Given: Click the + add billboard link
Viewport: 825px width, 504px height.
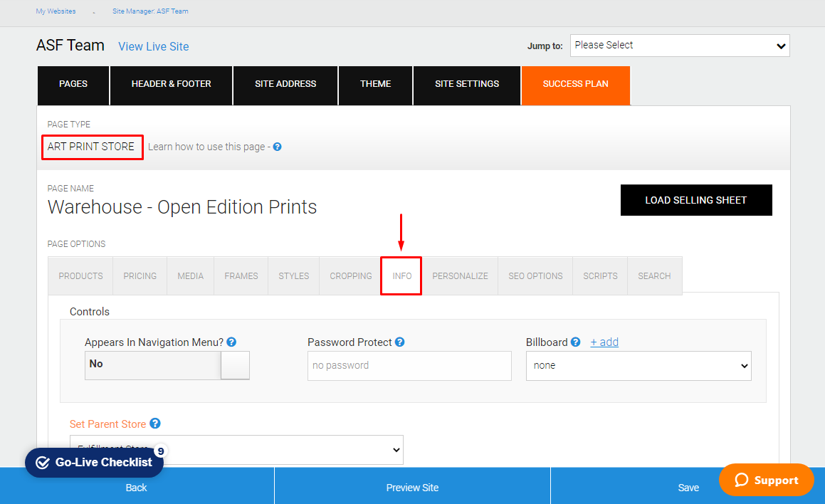Looking at the screenshot, I should 604,342.
